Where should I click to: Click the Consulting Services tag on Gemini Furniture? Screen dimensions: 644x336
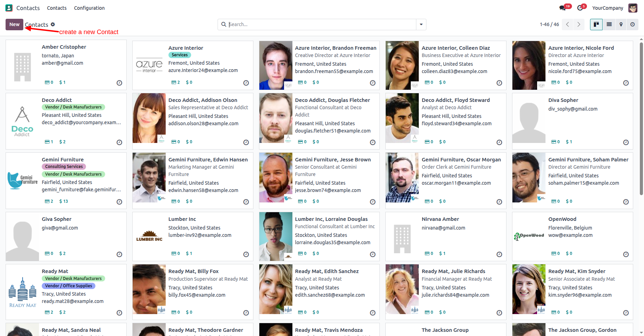point(64,167)
